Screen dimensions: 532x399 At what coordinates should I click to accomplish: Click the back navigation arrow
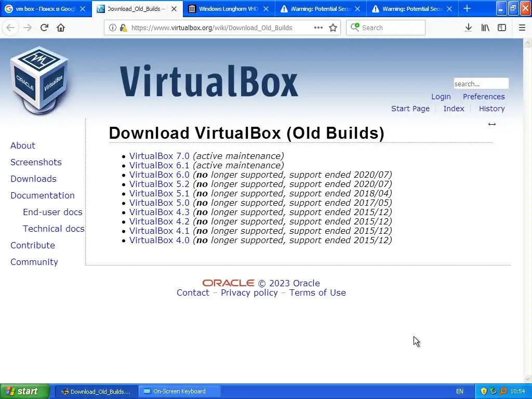(10, 28)
